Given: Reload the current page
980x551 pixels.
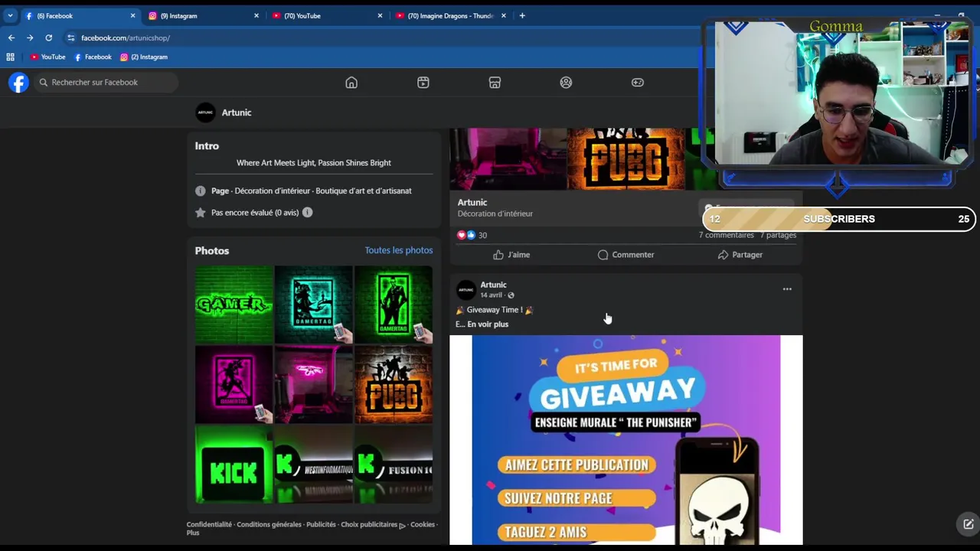Looking at the screenshot, I should (x=48, y=37).
